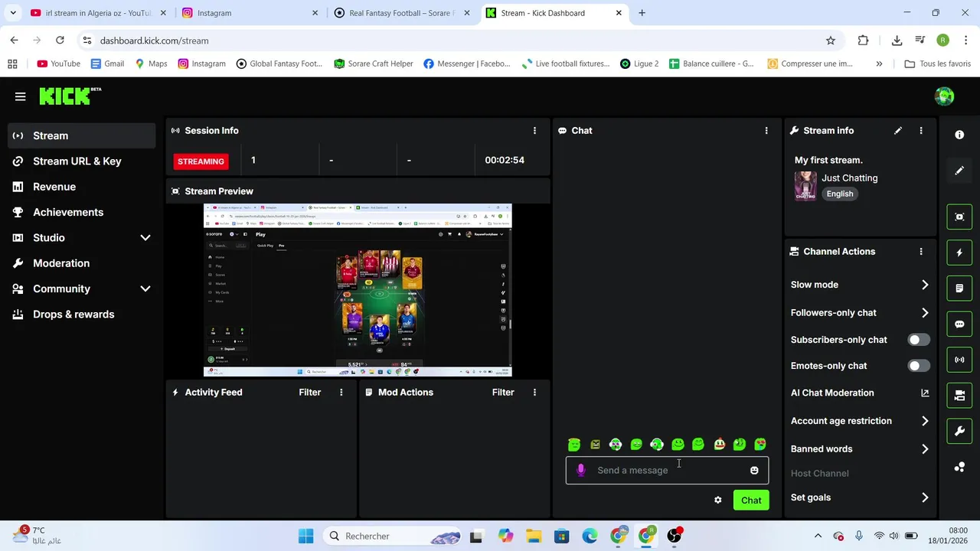Open Microsoft Edge from the taskbar
Image resolution: width=980 pixels, height=551 pixels.
[590, 536]
